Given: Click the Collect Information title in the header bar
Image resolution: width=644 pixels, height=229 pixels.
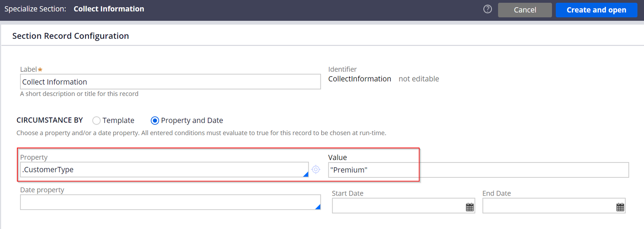Looking at the screenshot, I should tap(109, 9).
